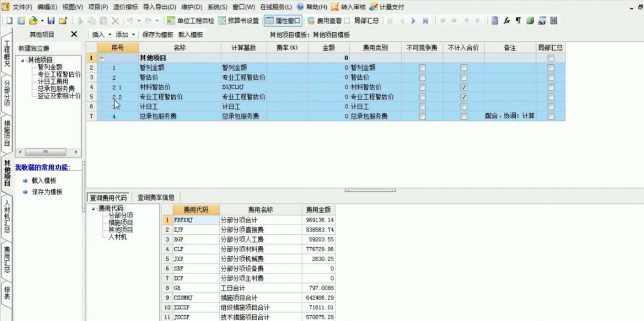Click the horizontal pane splitter grip

tap(370, 190)
